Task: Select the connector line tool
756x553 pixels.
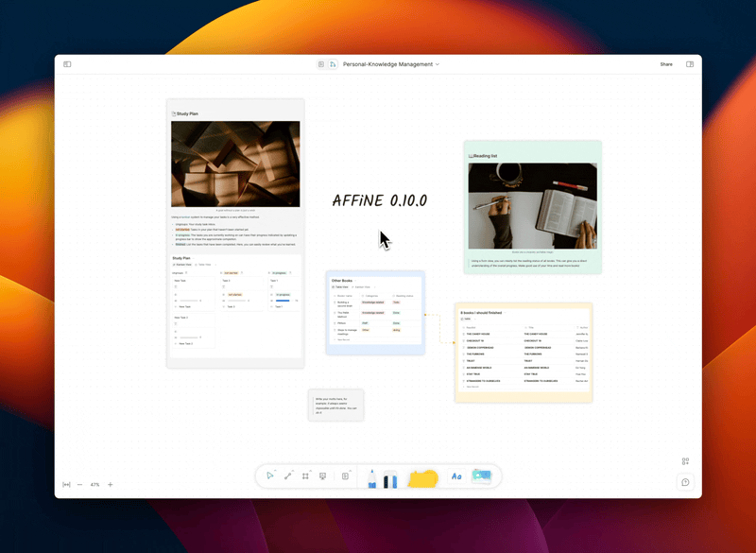Action: point(288,475)
